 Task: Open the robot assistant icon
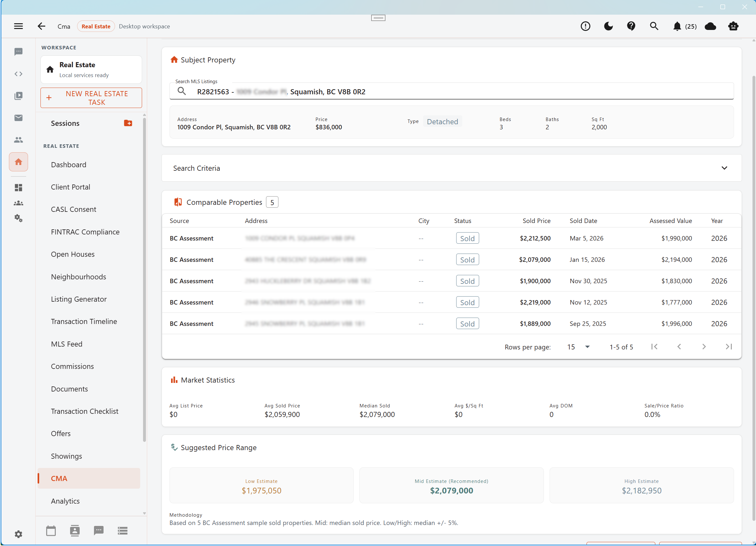[733, 26]
